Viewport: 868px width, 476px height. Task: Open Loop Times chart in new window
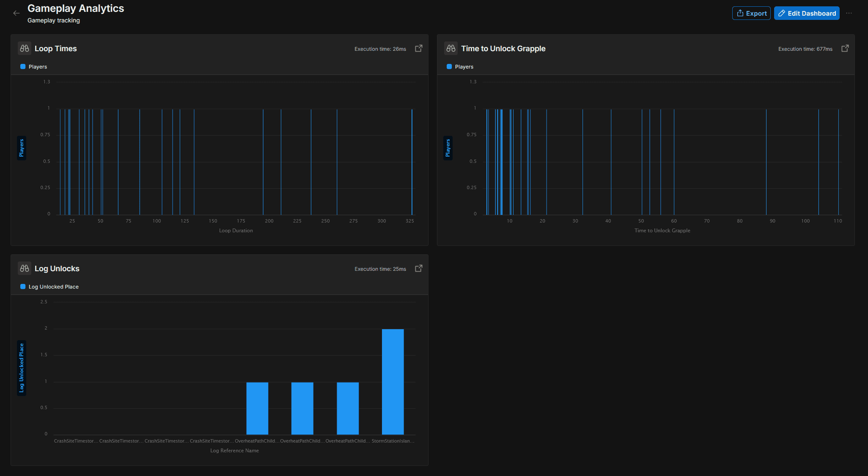coord(419,48)
